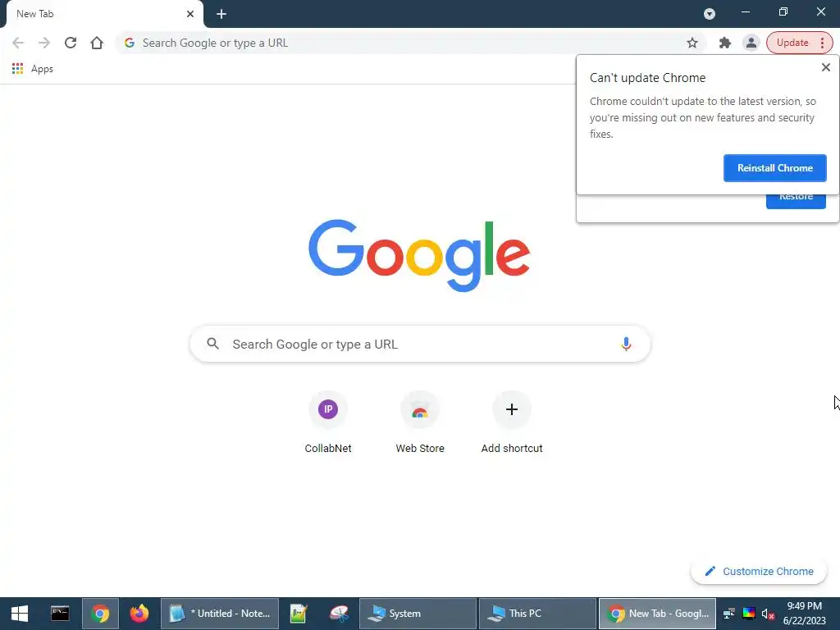Open the home page icon
840x630 pixels.
[97, 43]
